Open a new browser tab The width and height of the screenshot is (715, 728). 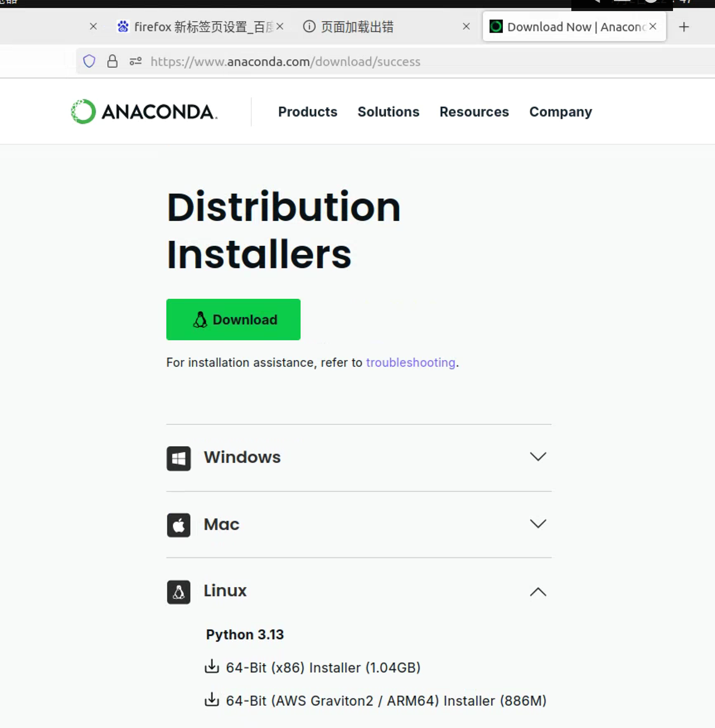tap(684, 27)
